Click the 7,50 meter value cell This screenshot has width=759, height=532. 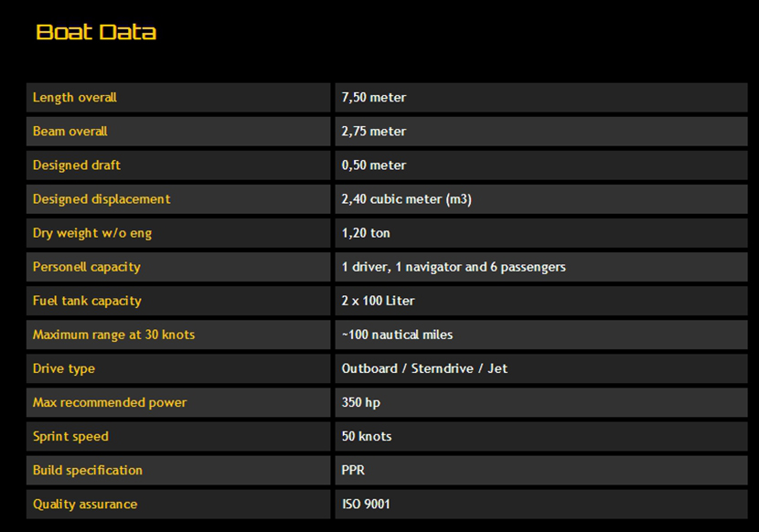374,98
